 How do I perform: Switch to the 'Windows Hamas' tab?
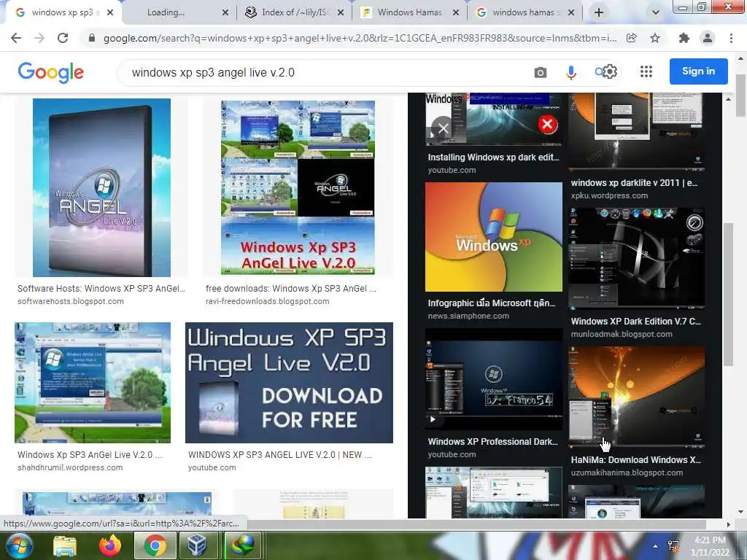click(409, 12)
